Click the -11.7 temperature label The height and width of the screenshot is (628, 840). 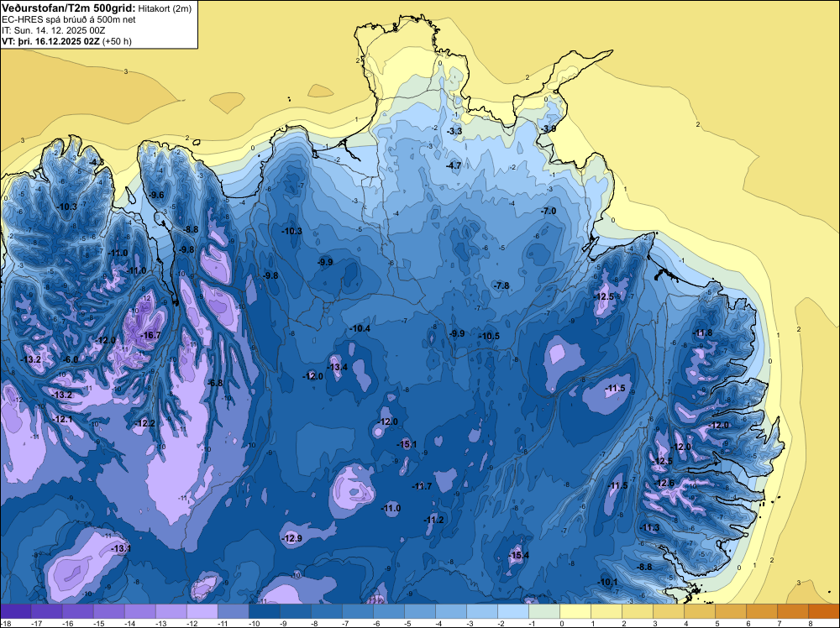coord(423,486)
